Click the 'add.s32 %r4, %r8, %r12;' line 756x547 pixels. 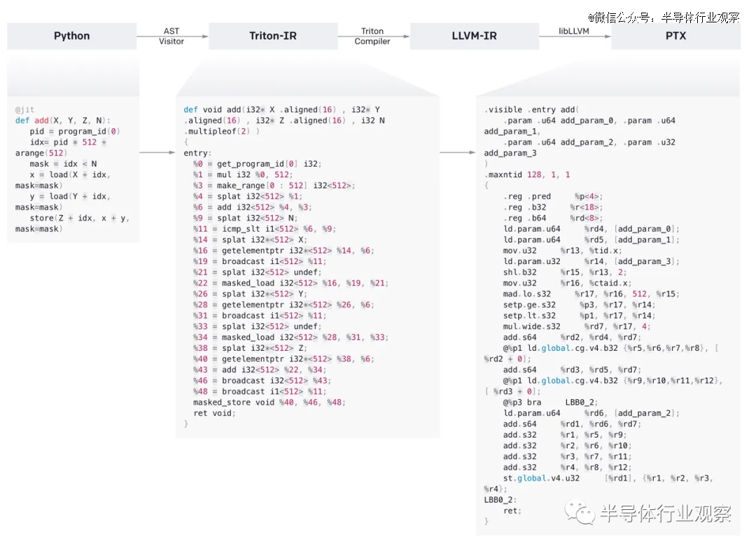(568, 467)
